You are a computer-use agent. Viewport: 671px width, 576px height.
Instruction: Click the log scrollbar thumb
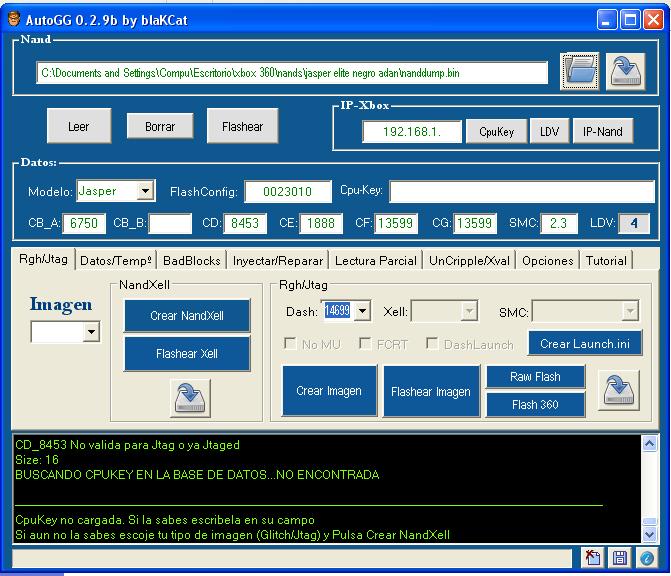(x=649, y=521)
